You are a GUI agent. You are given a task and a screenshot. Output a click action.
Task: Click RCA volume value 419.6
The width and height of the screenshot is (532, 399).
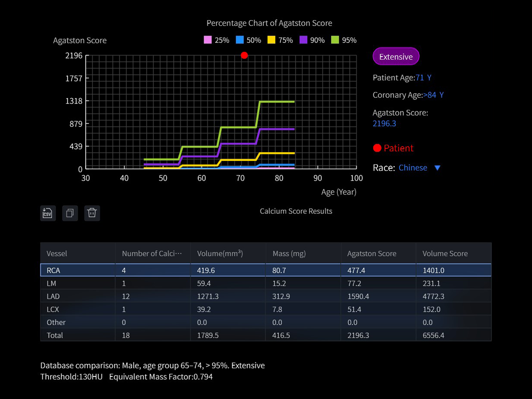point(206,270)
